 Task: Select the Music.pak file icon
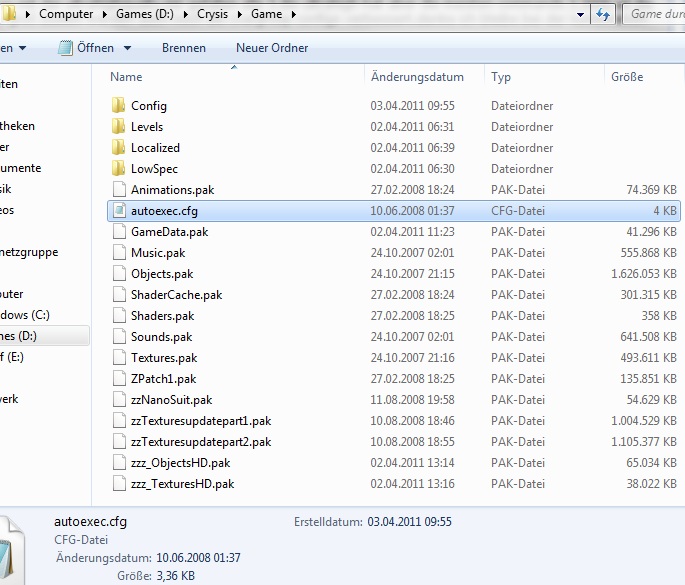[119, 253]
